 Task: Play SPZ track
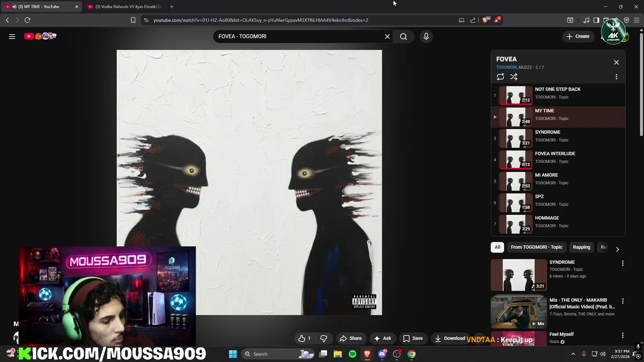(x=558, y=202)
